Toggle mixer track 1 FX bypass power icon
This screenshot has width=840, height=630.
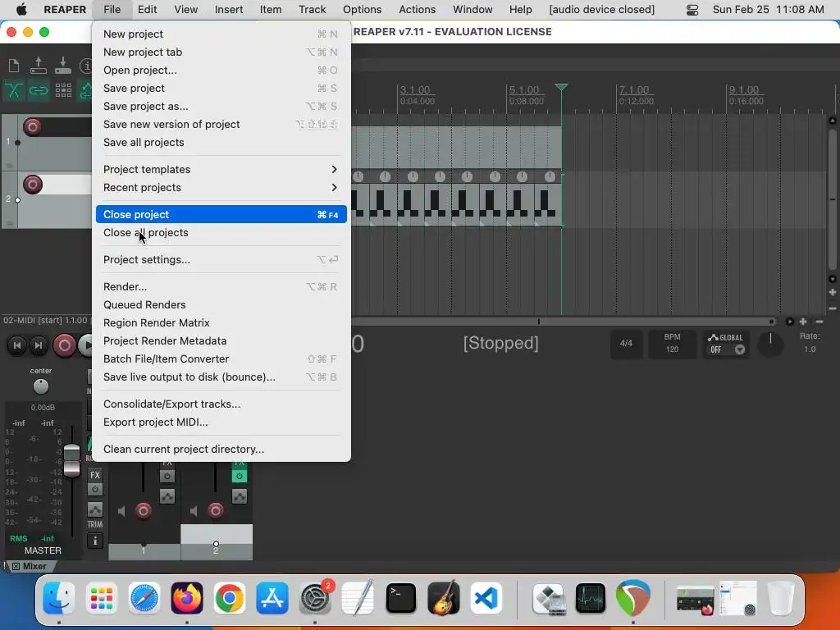click(167, 476)
